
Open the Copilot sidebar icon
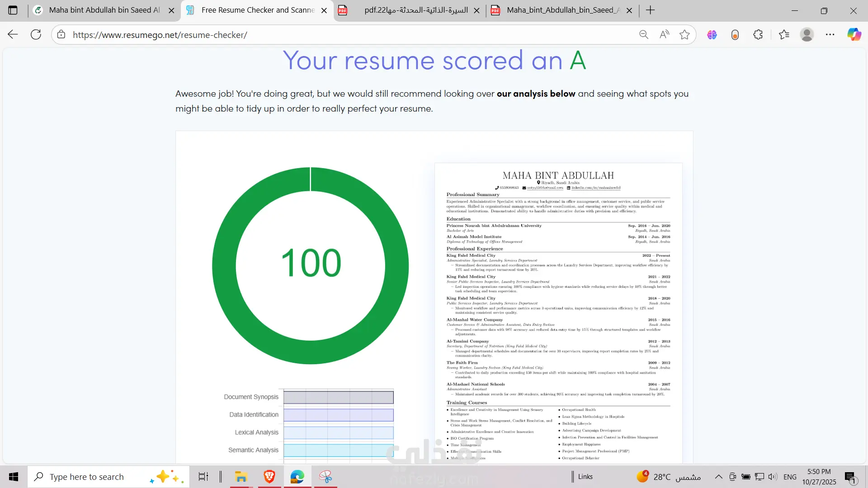point(854,35)
